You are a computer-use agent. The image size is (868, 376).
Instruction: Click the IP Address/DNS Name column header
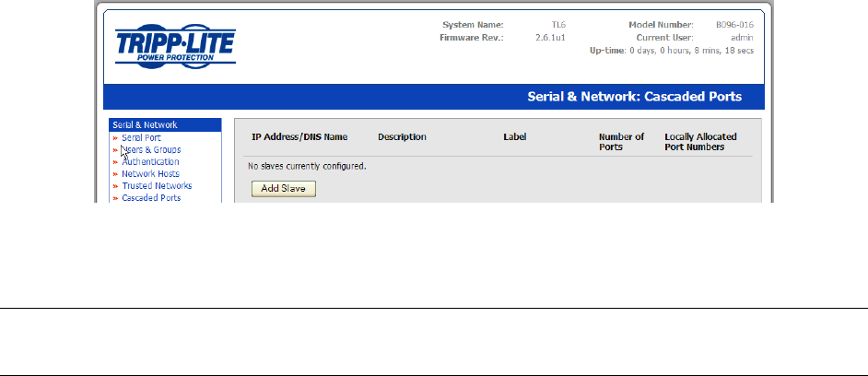[x=299, y=136]
